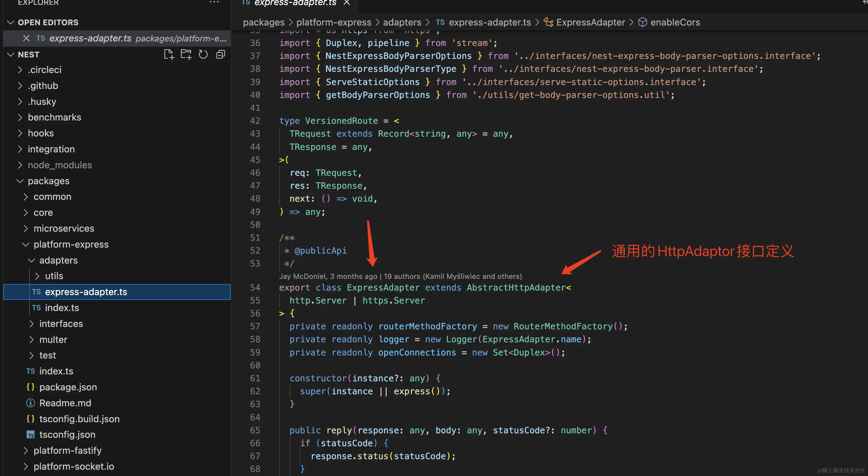The height and width of the screenshot is (476, 868).
Task: Click the reply method name on line 65
Action: click(x=339, y=431)
